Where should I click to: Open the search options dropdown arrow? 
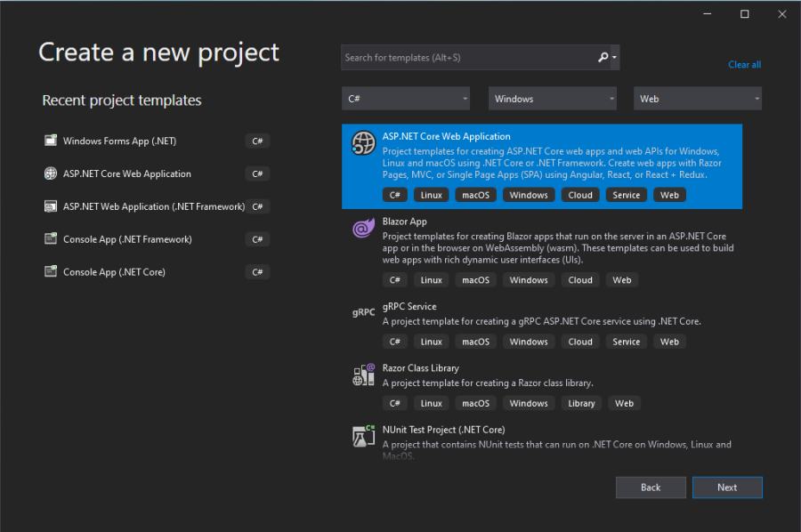(x=614, y=57)
